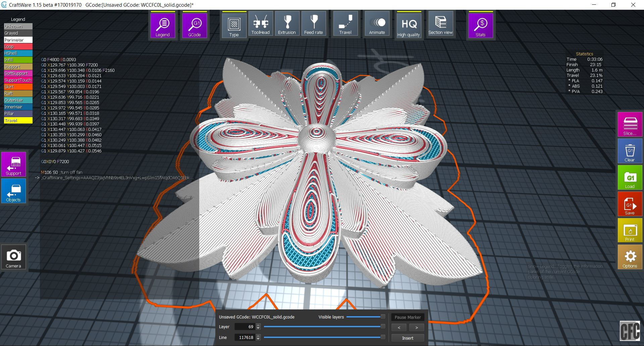Screen dimensions: 644x346
Task: Click the Time statistic 0:33:06
Action: (x=595, y=59)
